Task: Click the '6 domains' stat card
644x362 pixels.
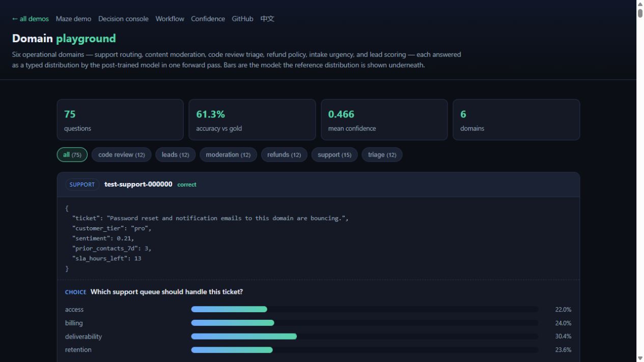Action: point(516,119)
